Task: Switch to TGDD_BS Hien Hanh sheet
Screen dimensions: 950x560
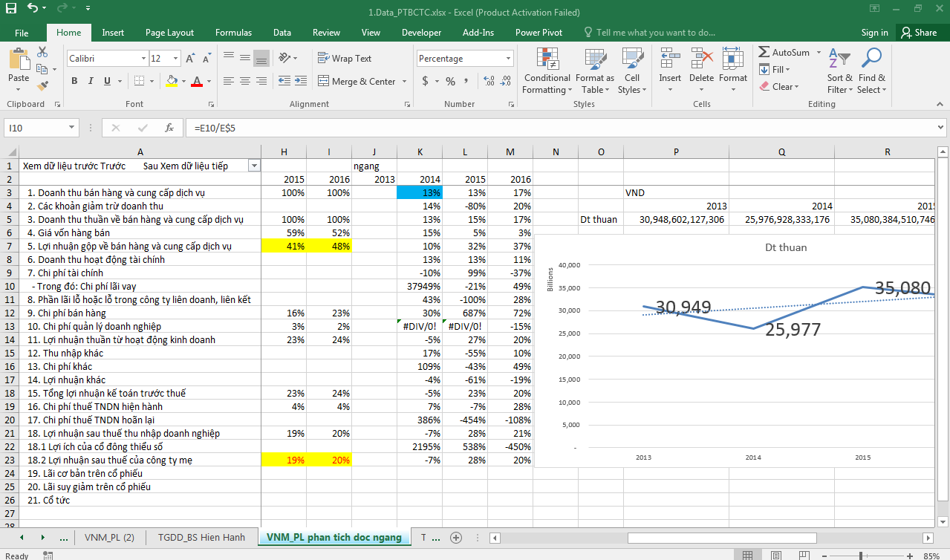Action: coord(201,537)
